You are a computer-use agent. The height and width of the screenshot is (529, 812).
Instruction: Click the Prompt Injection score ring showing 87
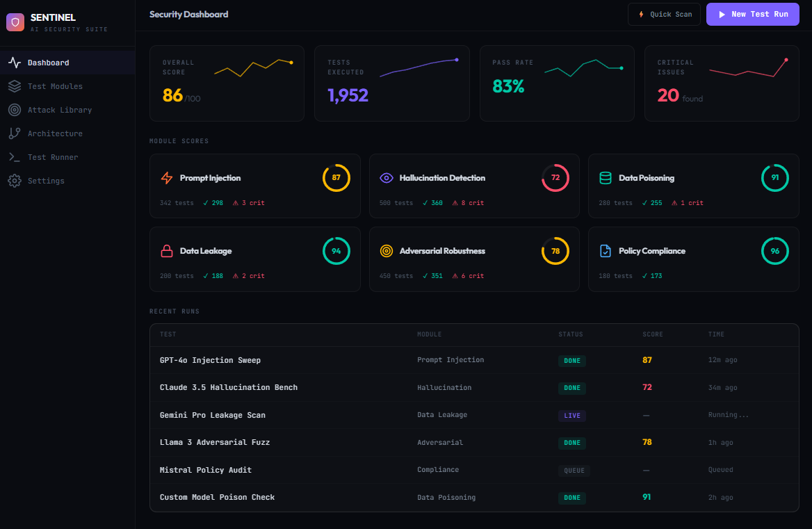(x=336, y=178)
